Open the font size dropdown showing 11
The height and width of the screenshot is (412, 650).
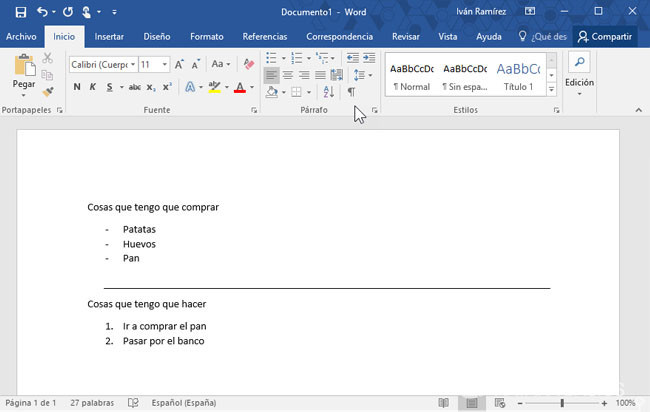point(154,64)
